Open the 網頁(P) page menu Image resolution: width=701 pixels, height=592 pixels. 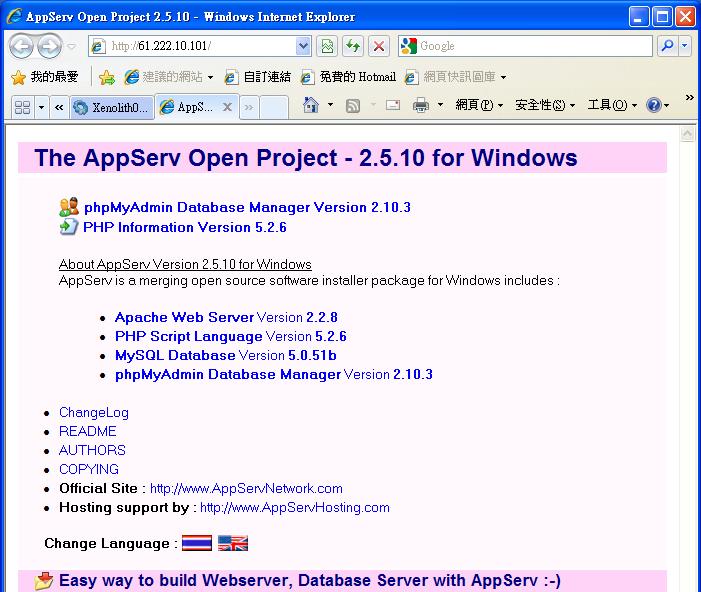point(479,105)
